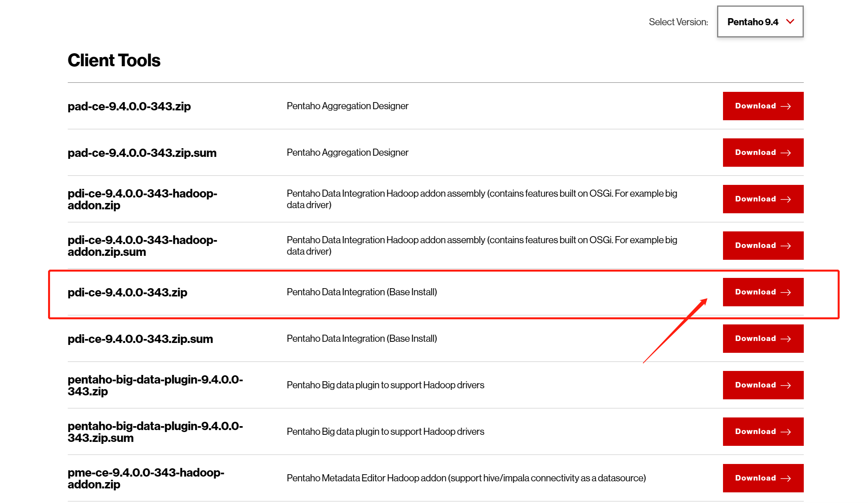Click arrow icon on first Aggregation Designer download
868x503 pixels.
(x=786, y=106)
